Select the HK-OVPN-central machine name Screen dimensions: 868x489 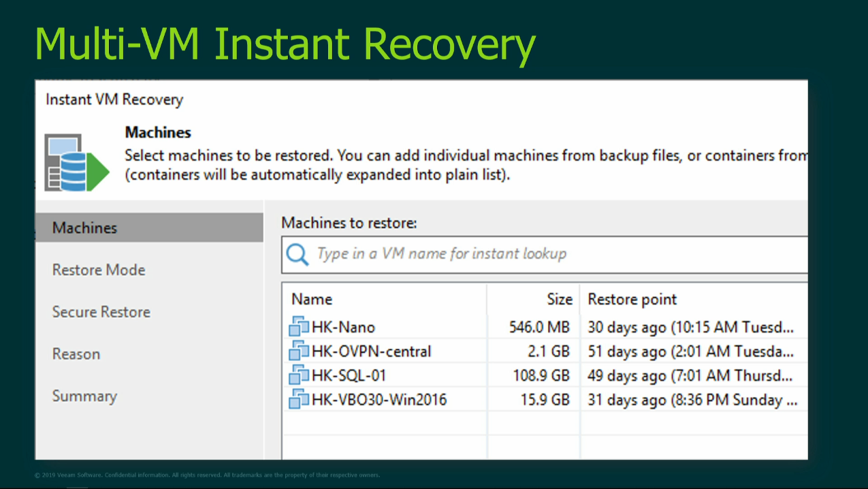tap(371, 351)
